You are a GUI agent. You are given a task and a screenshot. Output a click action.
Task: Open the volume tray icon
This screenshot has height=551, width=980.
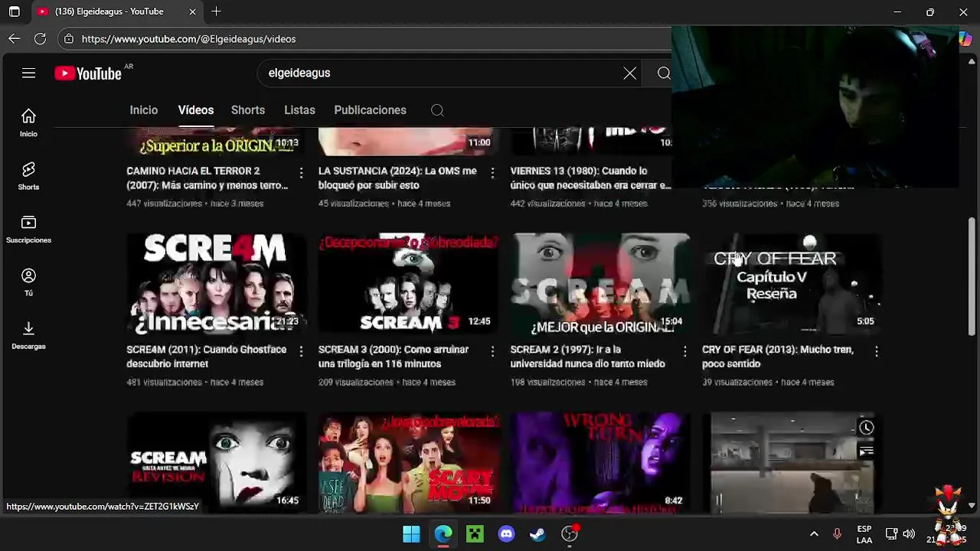pos(909,533)
